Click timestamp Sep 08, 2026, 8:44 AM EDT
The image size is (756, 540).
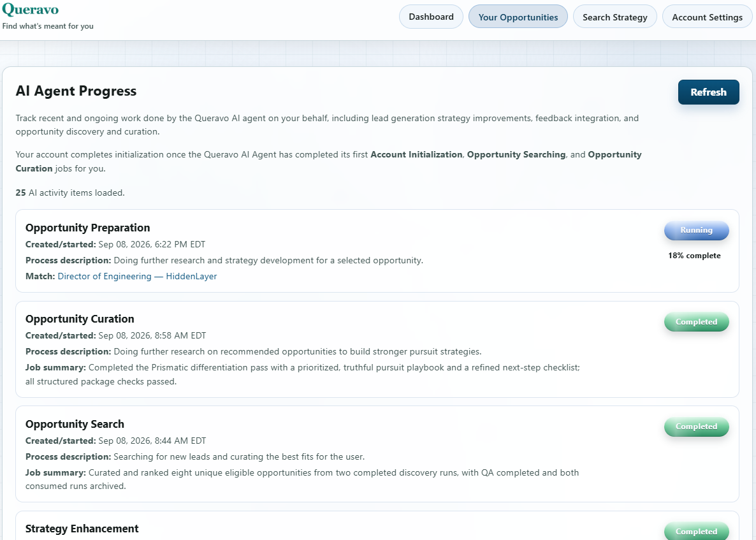(x=152, y=441)
